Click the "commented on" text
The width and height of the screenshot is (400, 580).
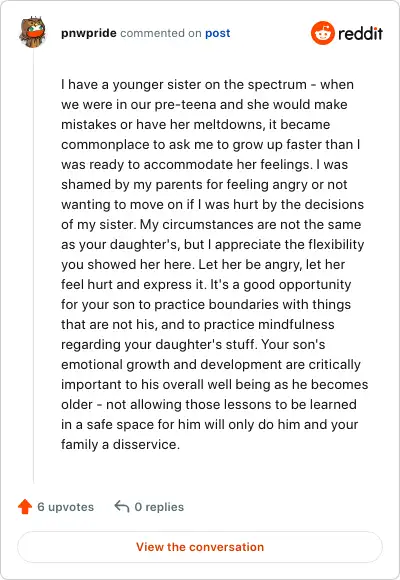161,33
